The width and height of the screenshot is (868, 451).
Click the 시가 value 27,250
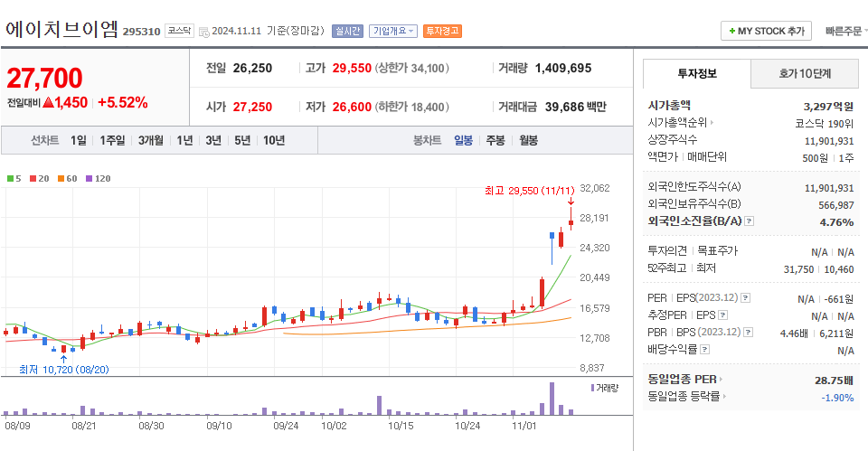(252, 107)
